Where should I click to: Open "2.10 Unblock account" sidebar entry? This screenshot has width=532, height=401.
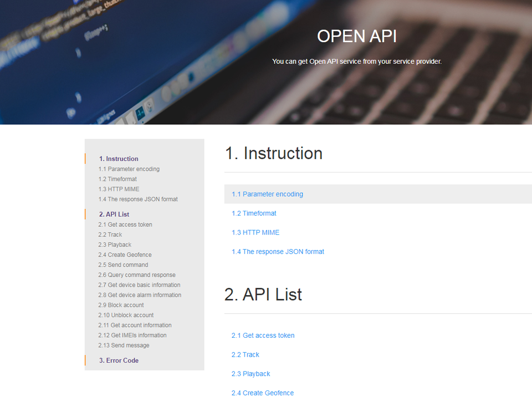126,315
